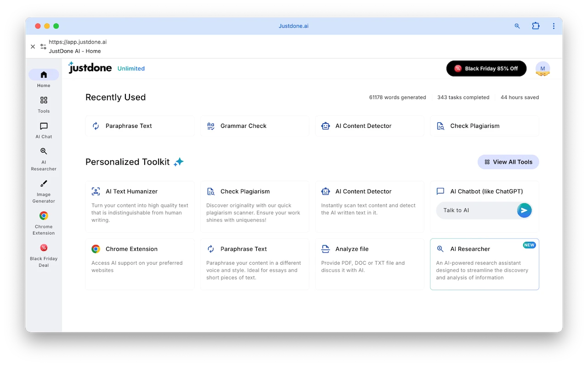Image resolution: width=588 pixels, height=366 pixels.
Task: Open the Black Friday Deal sidebar icon
Action: pyautogui.click(x=44, y=248)
